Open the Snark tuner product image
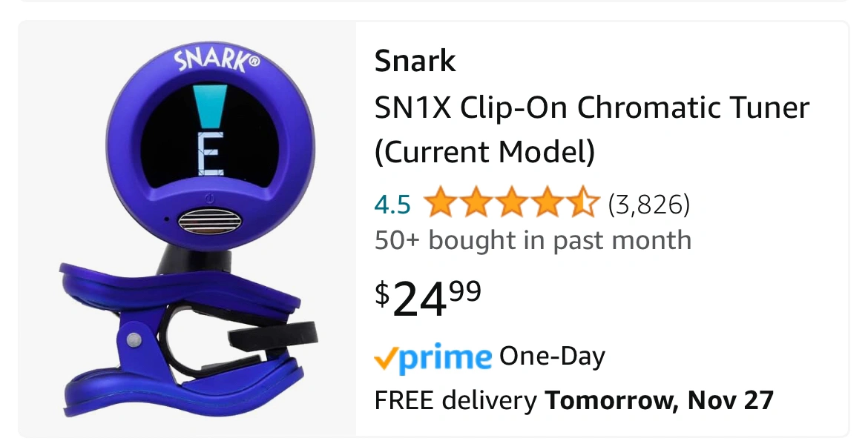This screenshot has width=868, height=441. coord(187,229)
